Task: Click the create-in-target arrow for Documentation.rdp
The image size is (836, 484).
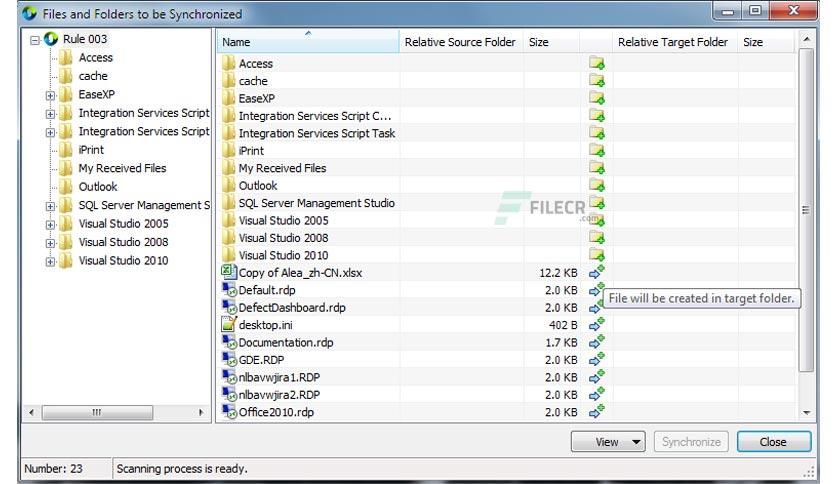Action: [x=597, y=342]
